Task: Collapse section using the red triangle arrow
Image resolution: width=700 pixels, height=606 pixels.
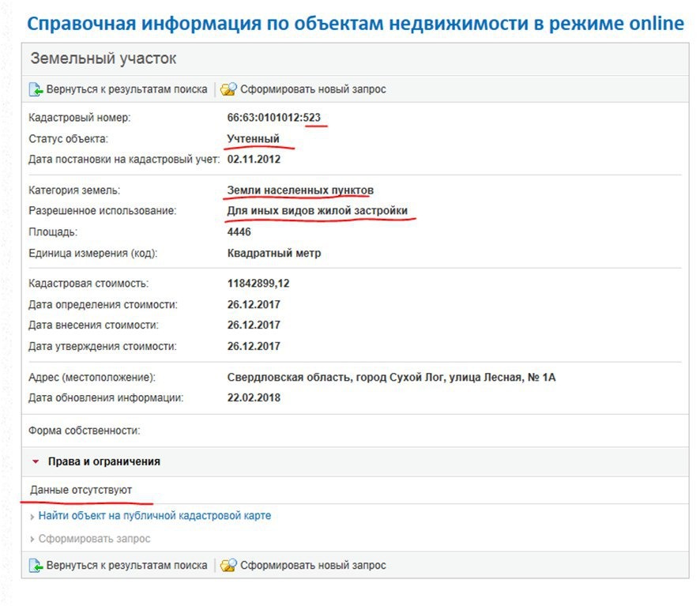Action: pos(36,461)
